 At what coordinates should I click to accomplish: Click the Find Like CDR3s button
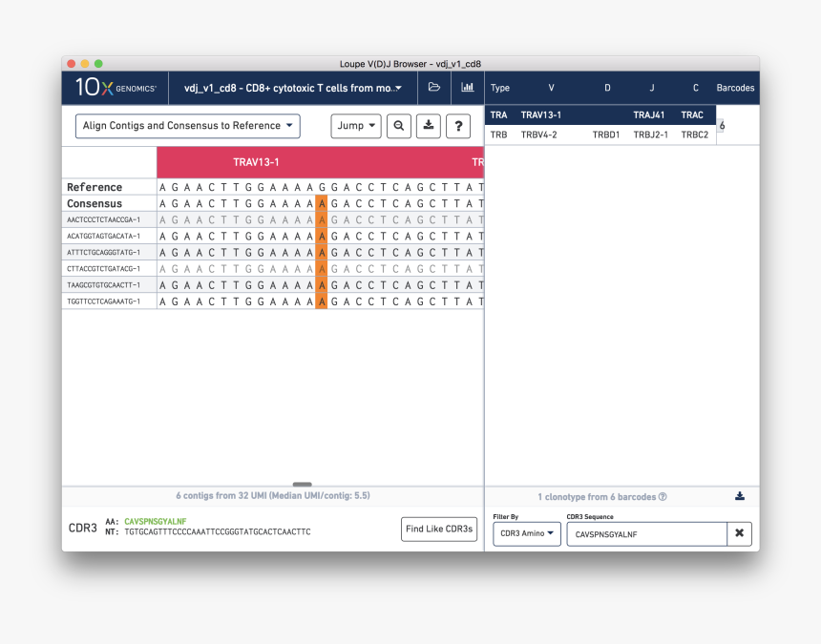[438, 529]
